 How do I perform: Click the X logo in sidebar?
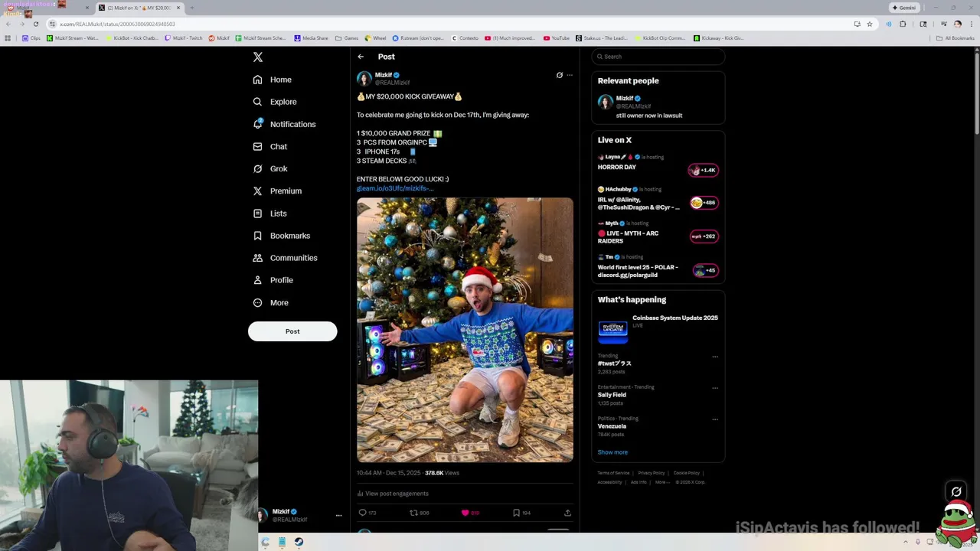pos(258,57)
